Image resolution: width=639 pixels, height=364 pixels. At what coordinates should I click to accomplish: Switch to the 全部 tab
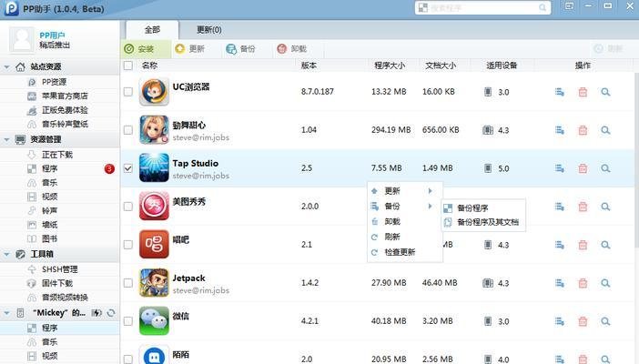[x=152, y=30]
